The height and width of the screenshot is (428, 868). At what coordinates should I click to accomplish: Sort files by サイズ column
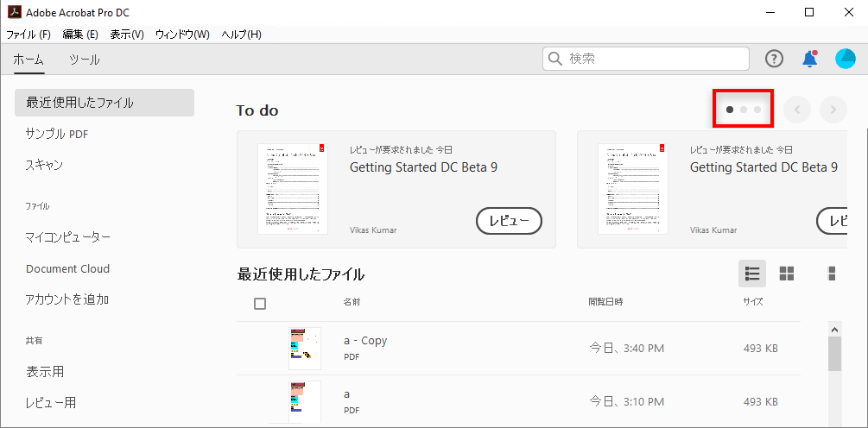[753, 302]
